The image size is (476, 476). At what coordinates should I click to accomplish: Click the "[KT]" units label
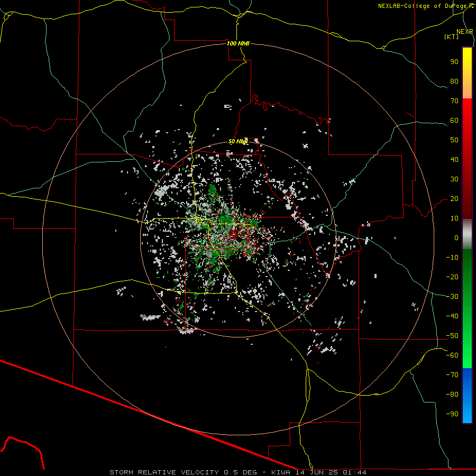[x=452, y=36]
